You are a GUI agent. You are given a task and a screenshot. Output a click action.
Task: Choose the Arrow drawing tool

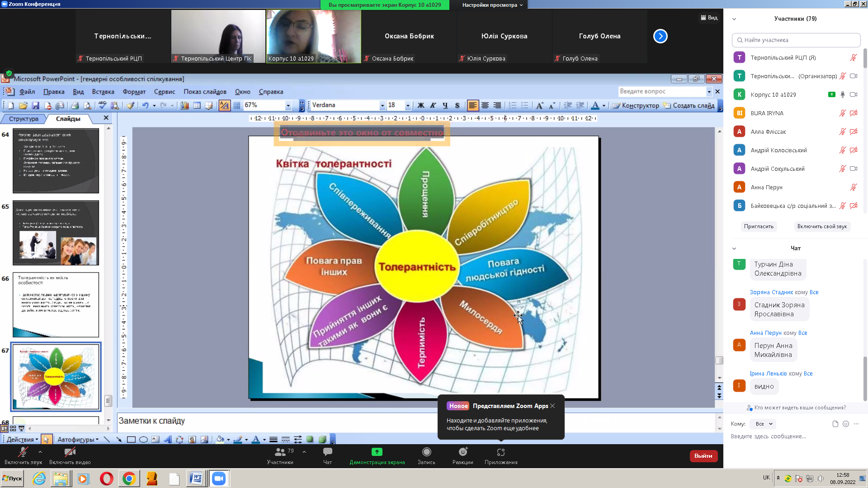coord(119,439)
